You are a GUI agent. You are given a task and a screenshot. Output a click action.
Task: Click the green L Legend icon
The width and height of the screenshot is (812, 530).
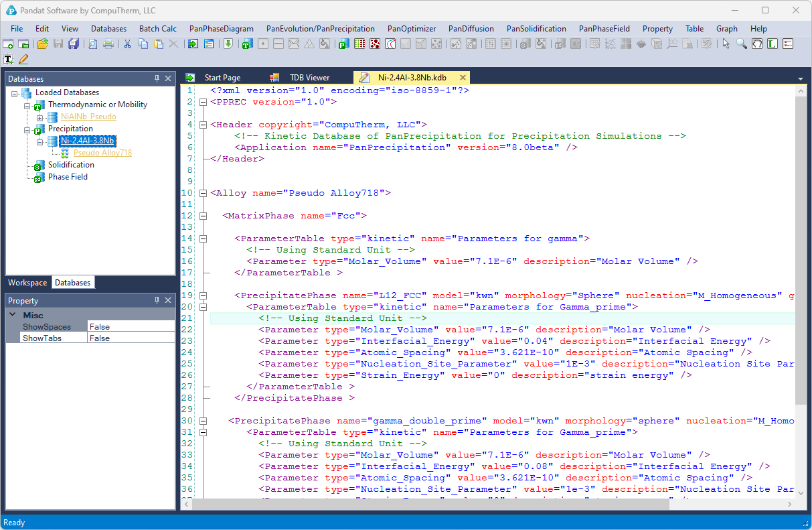(773, 44)
